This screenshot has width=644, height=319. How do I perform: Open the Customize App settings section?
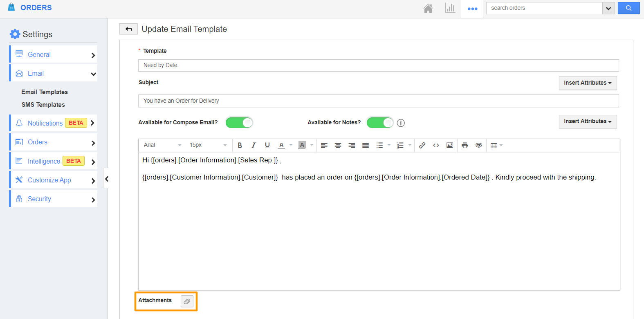tap(54, 180)
